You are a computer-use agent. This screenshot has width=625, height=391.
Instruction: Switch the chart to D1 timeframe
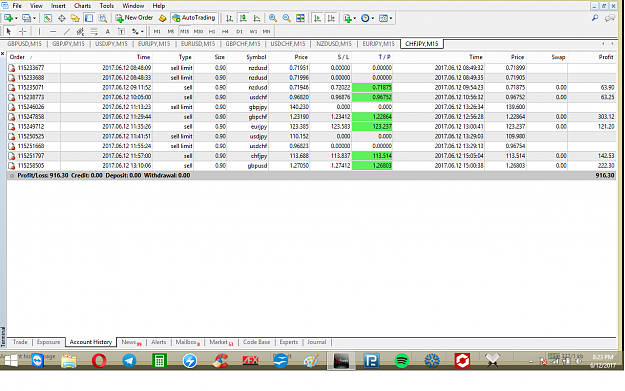(x=239, y=31)
